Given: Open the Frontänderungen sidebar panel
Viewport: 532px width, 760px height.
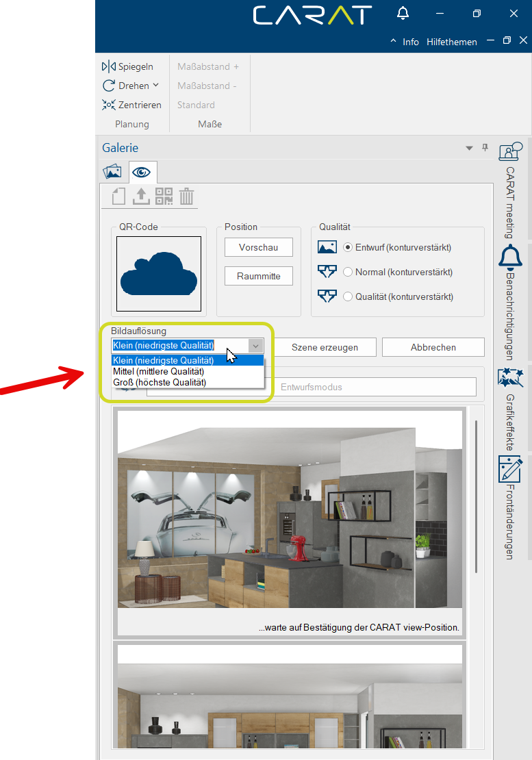Looking at the screenshot, I should click(510, 507).
